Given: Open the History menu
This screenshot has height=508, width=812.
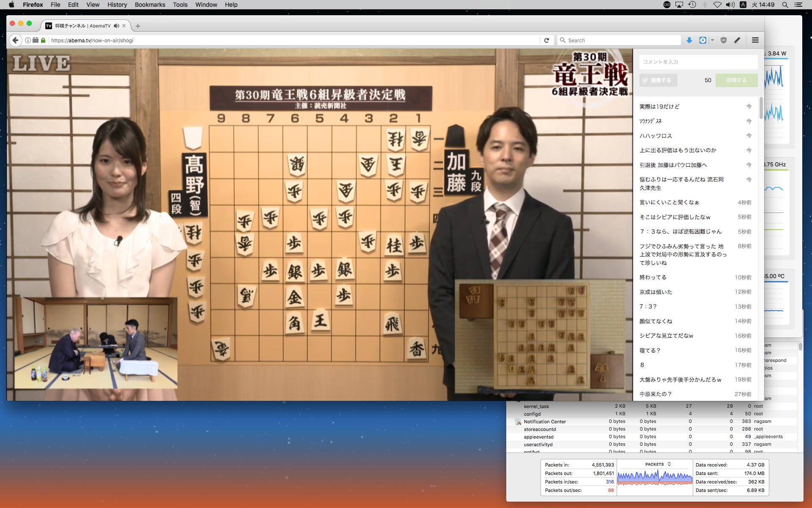Looking at the screenshot, I should click(117, 5).
